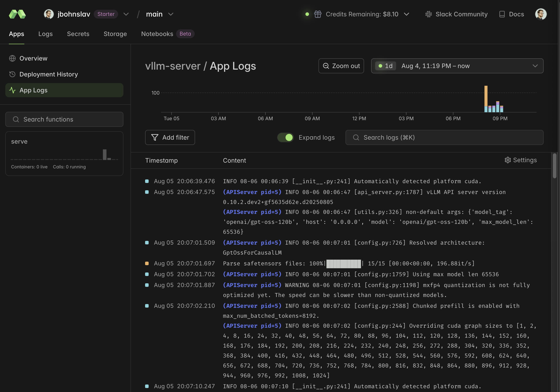Click the mxfp4 quantization WARNING log line
The height and width of the screenshot is (392, 560).
point(376,290)
